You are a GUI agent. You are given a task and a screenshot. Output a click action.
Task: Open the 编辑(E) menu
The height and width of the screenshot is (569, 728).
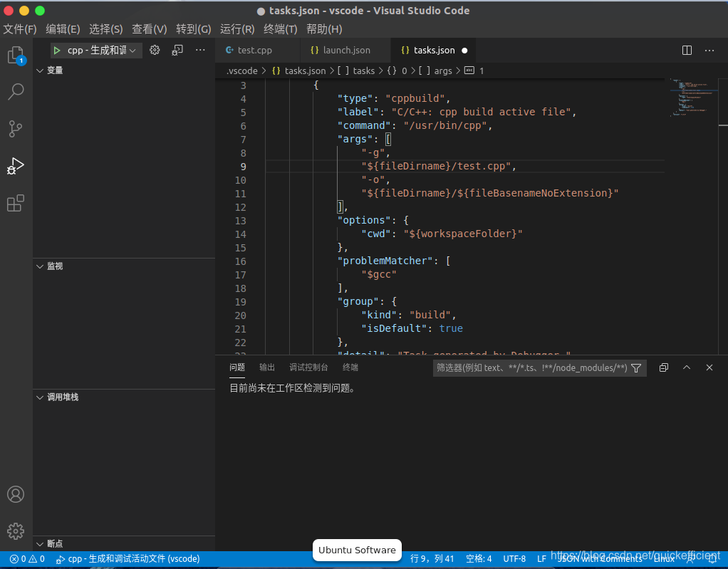point(63,29)
